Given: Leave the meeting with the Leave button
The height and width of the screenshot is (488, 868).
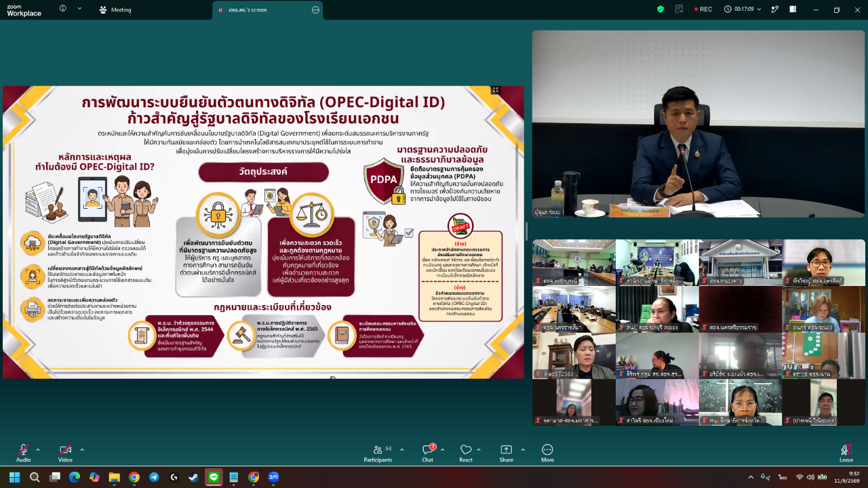Looking at the screenshot, I should (x=846, y=453).
